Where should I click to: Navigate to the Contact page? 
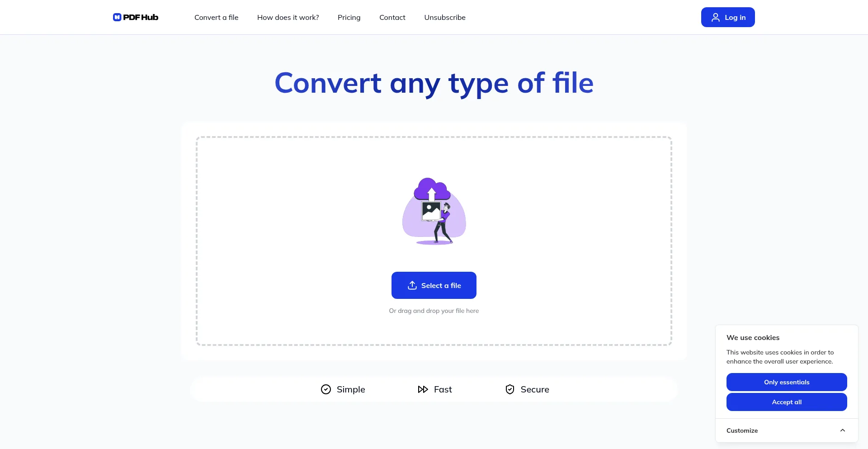[392, 17]
